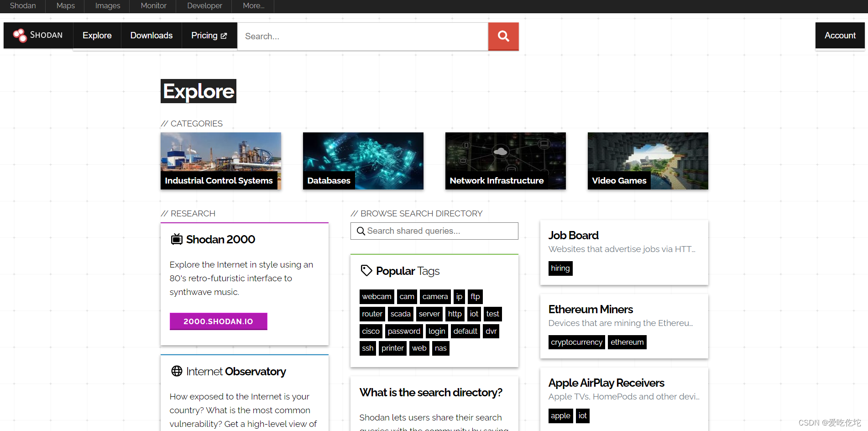The image size is (868, 431).
Task: Go to the Explore navigation item
Action: click(x=97, y=36)
